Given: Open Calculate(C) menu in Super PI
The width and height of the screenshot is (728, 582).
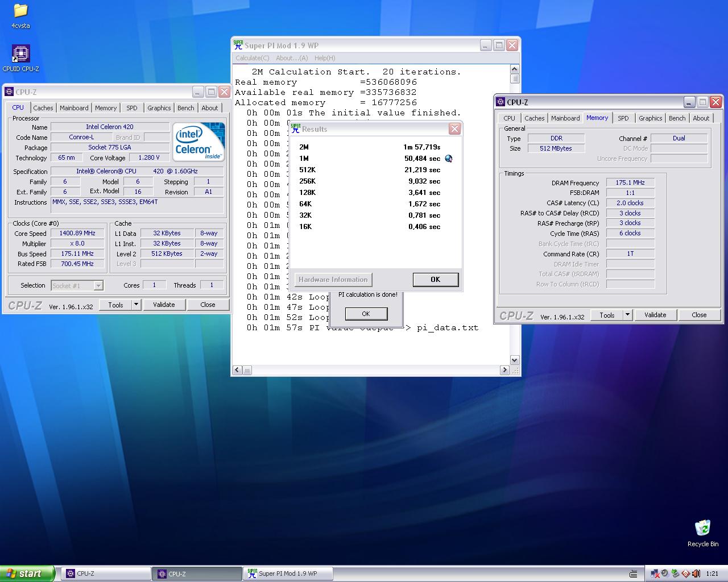Looking at the screenshot, I should point(253,58).
